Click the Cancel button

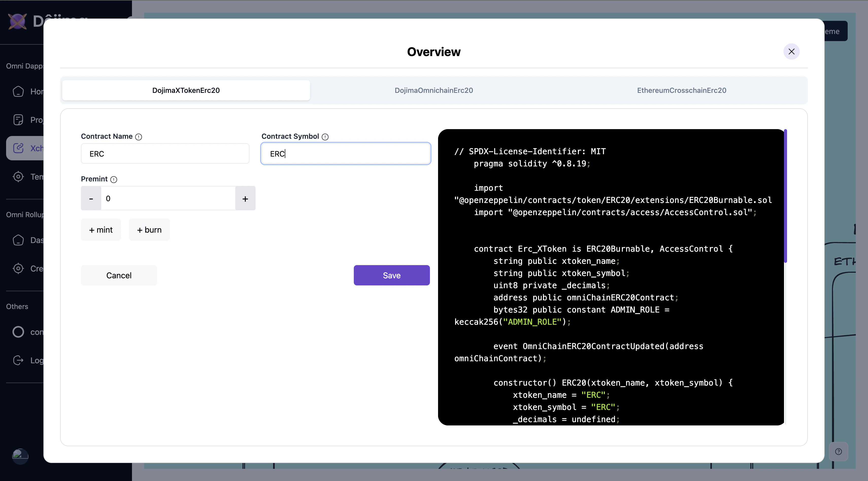click(119, 275)
